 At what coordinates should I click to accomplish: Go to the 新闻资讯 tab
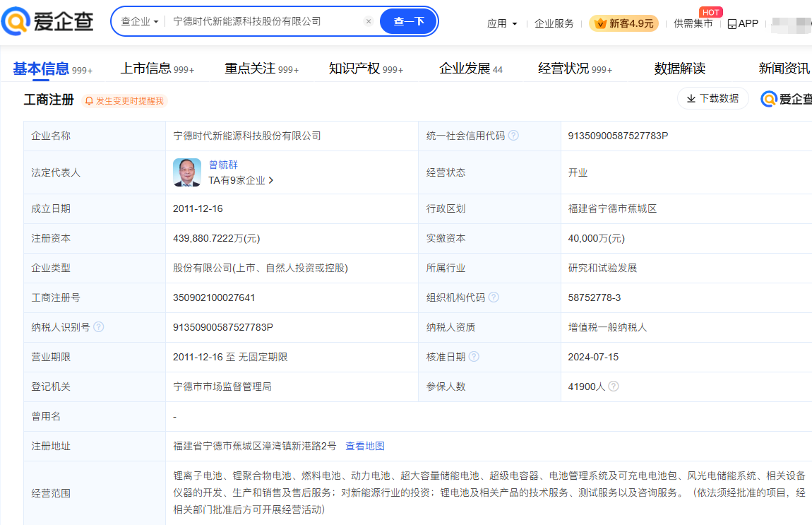coord(784,69)
